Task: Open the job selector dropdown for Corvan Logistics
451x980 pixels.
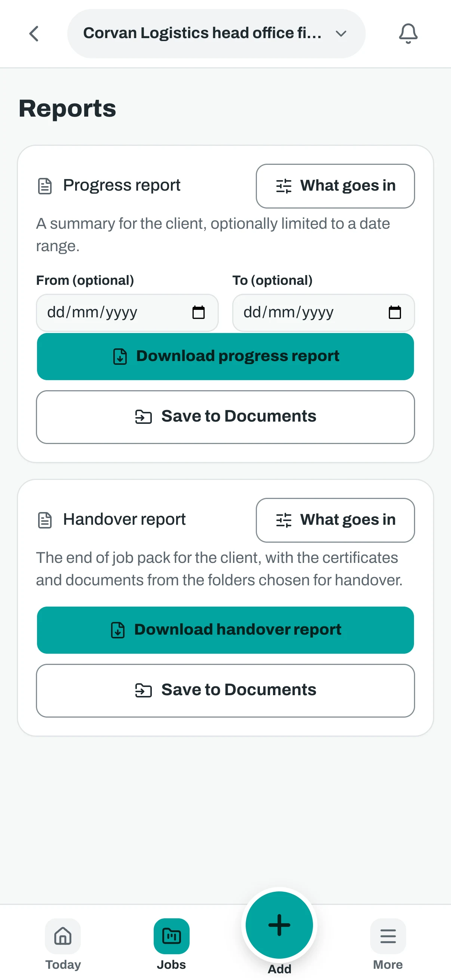Action: [216, 34]
